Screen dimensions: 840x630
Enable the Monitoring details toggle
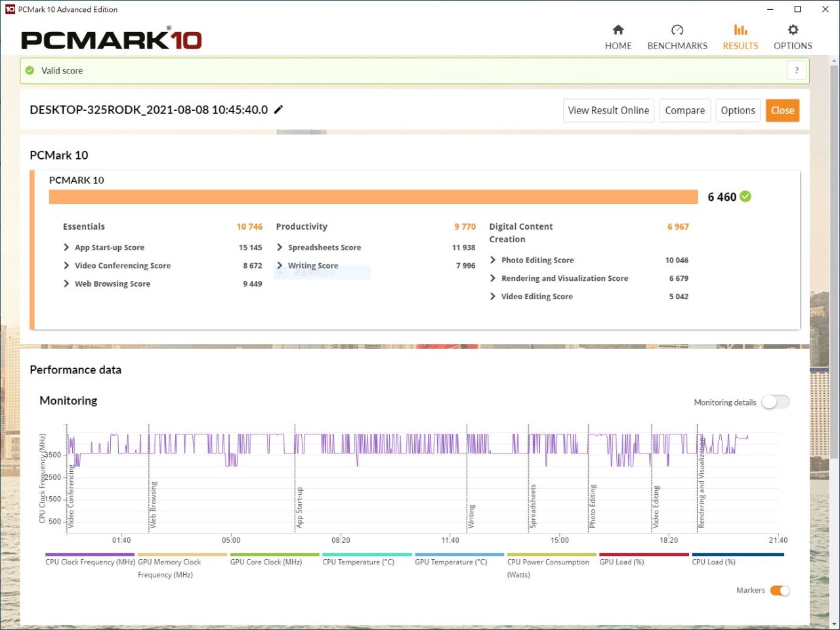tap(775, 402)
